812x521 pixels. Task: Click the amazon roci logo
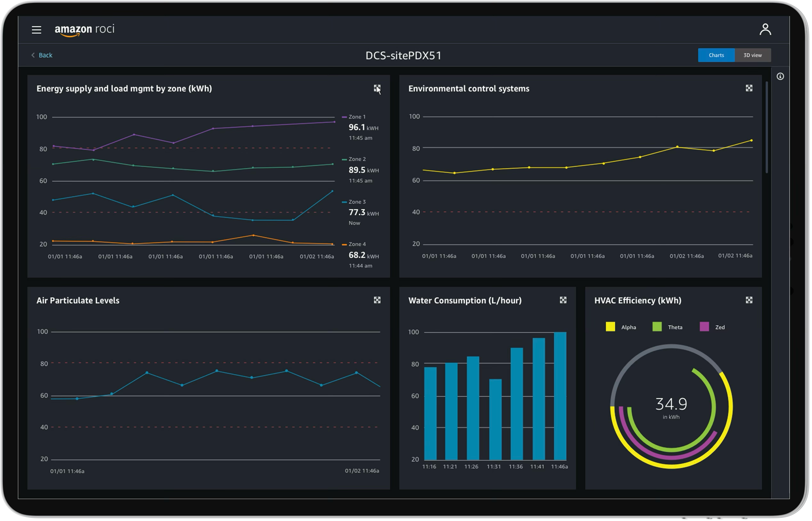click(84, 30)
